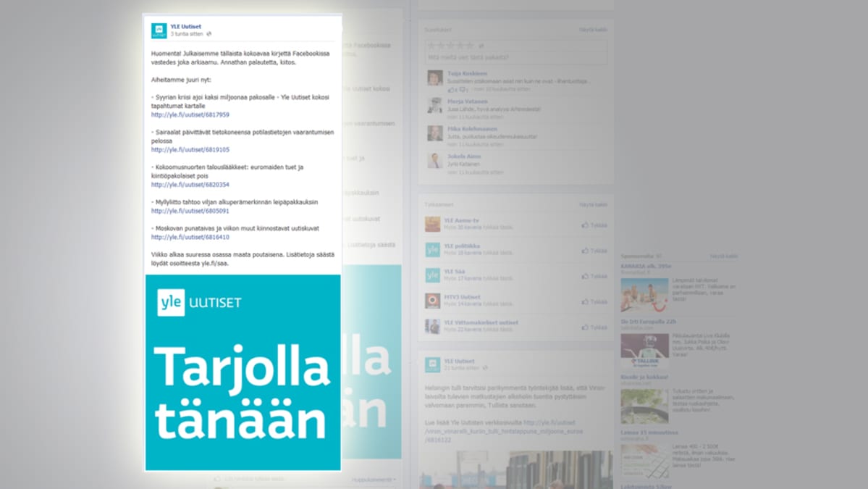Screen dimensions: 868x489
Task: Click the globe icon beside '21 tuntia sitten'
Action: click(x=485, y=368)
